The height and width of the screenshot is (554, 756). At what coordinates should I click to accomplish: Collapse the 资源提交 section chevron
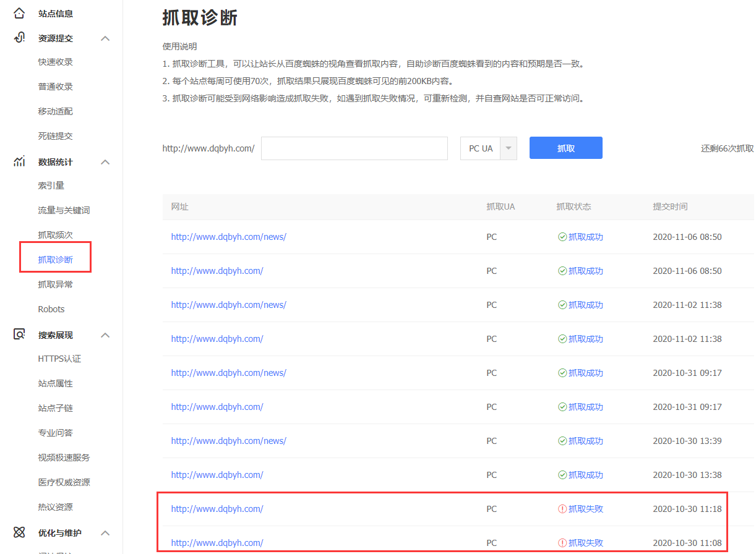point(105,38)
